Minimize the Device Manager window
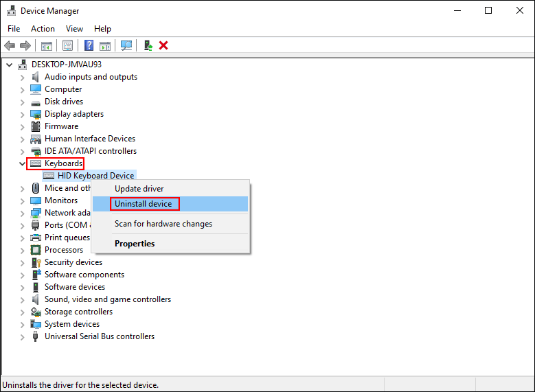535x392 pixels. [x=457, y=10]
